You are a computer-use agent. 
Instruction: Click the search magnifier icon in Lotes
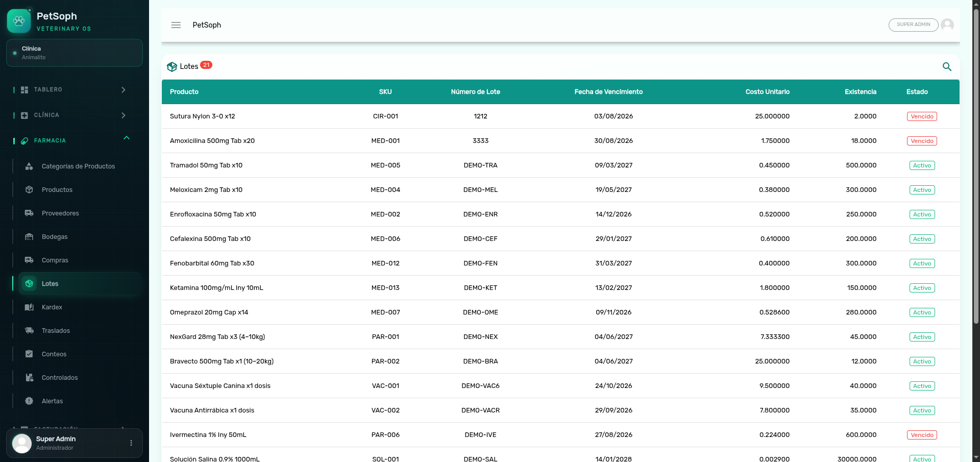(947, 66)
